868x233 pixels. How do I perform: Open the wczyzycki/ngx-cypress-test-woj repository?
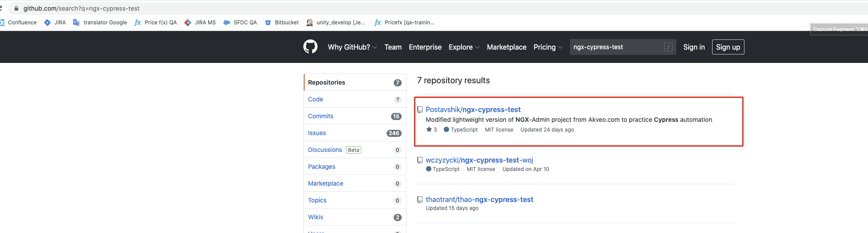point(479,160)
